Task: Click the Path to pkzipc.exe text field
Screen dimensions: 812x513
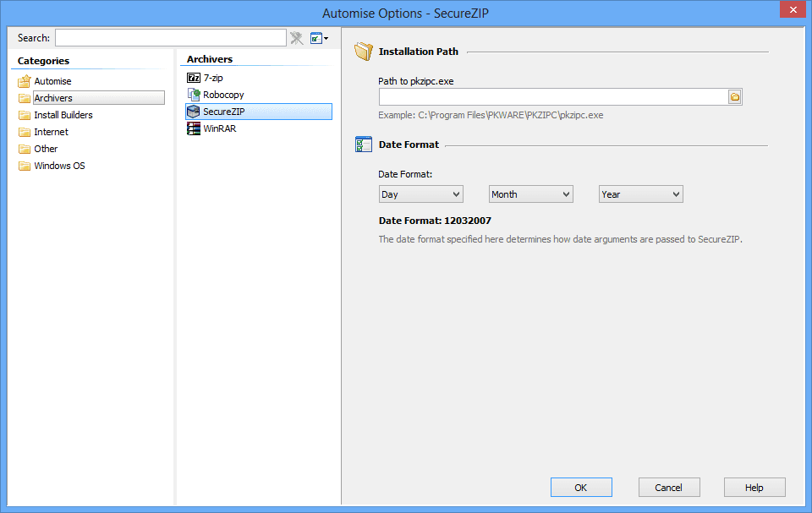Action: point(553,97)
